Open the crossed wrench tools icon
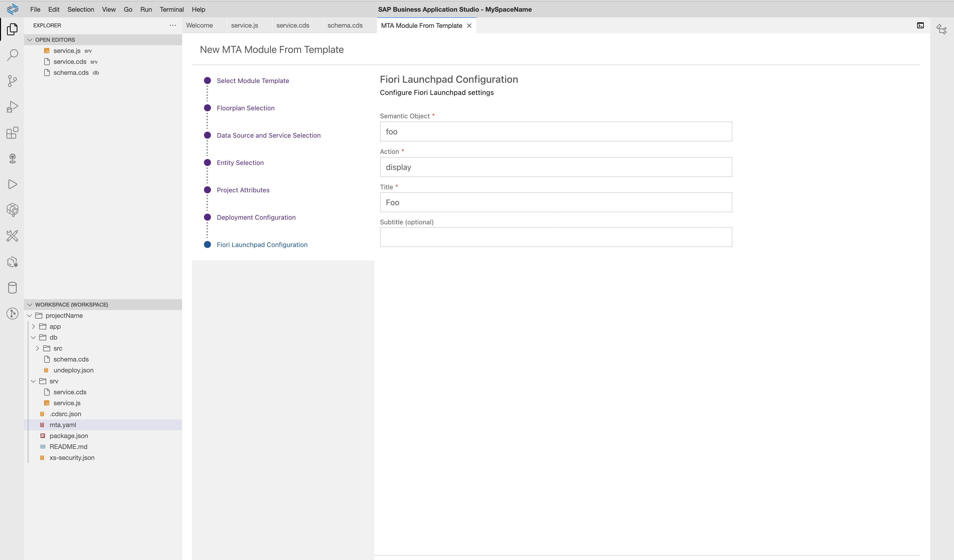 pyautogui.click(x=12, y=236)
